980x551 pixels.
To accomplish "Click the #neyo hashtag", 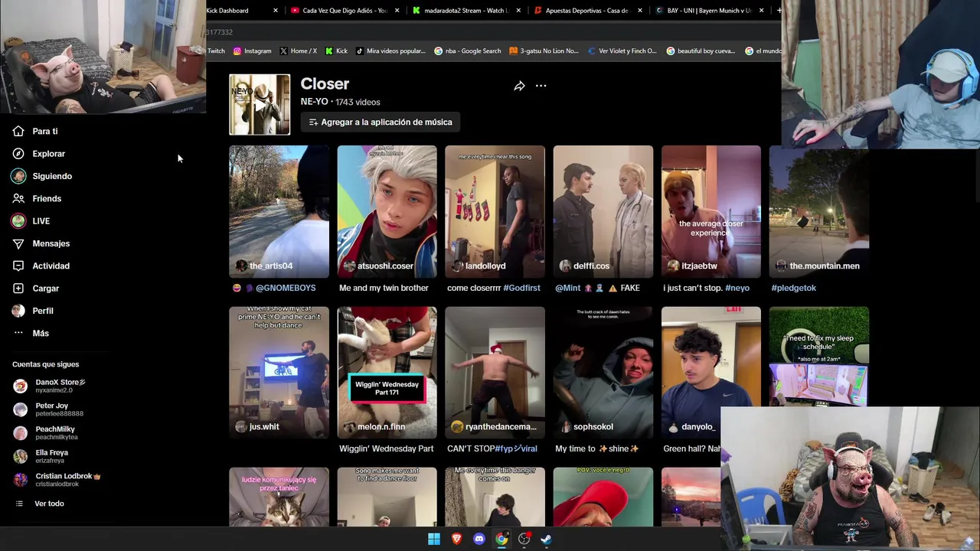I will point(737,288).
